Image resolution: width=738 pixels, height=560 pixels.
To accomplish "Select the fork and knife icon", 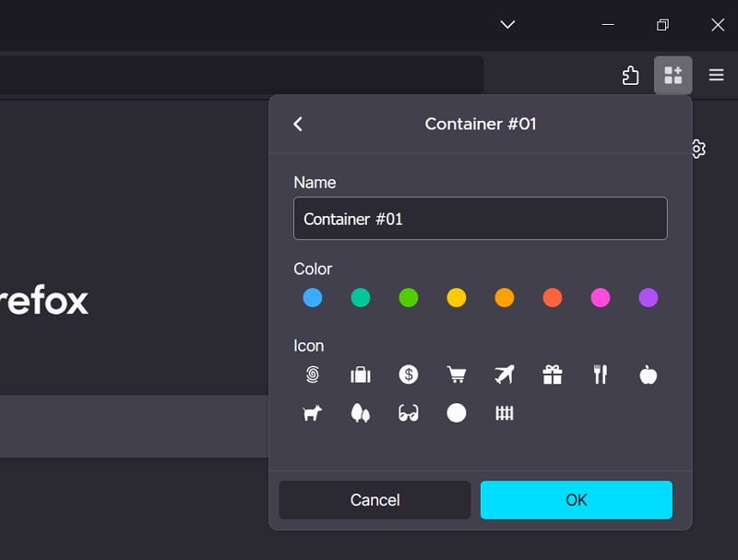I will click(x=601, y=375).
